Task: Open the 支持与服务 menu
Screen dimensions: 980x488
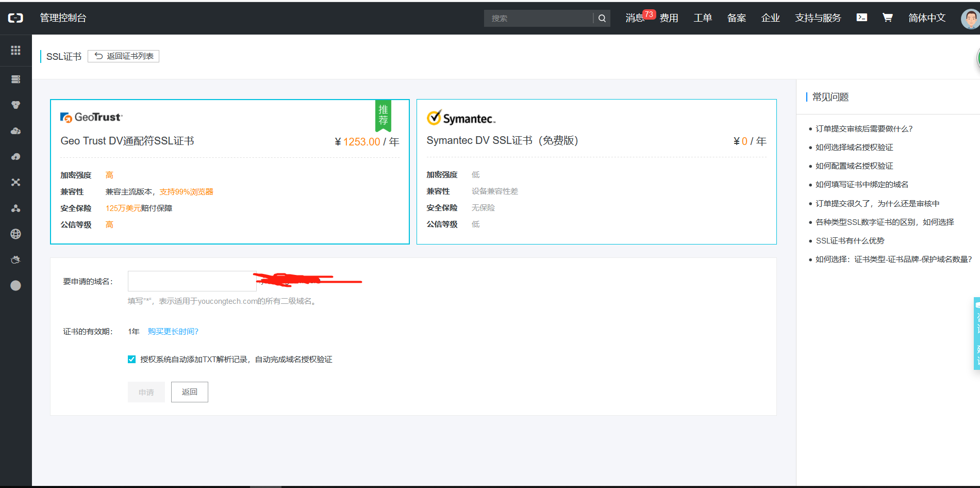Action: (818, 18)
